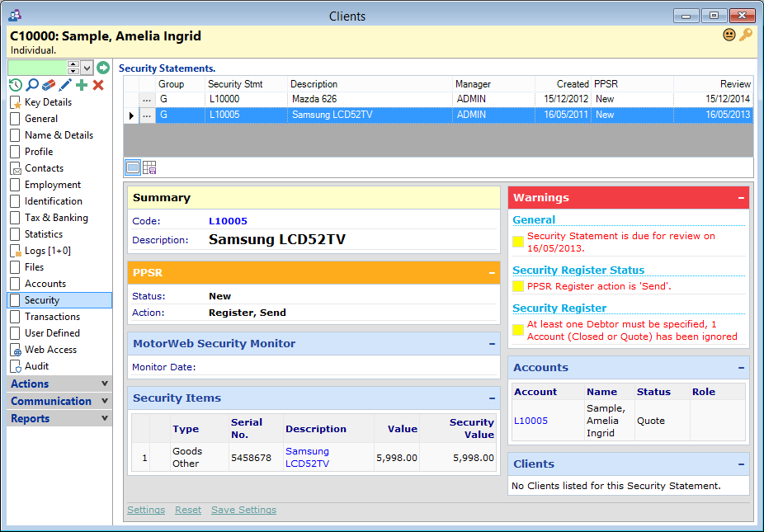The width and height of the screenshot is (764, 532).
Task: Select the Security sidebar item
Action: (x=59, y=300)
